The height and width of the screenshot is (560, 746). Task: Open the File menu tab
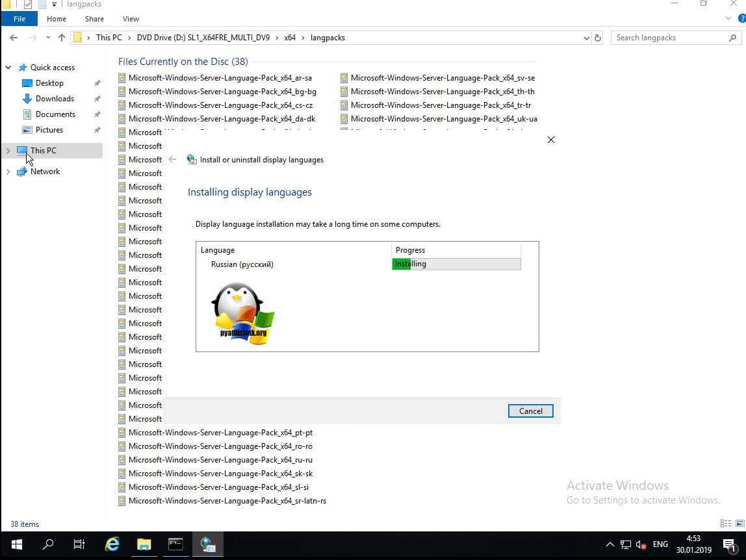pos(19,19)
